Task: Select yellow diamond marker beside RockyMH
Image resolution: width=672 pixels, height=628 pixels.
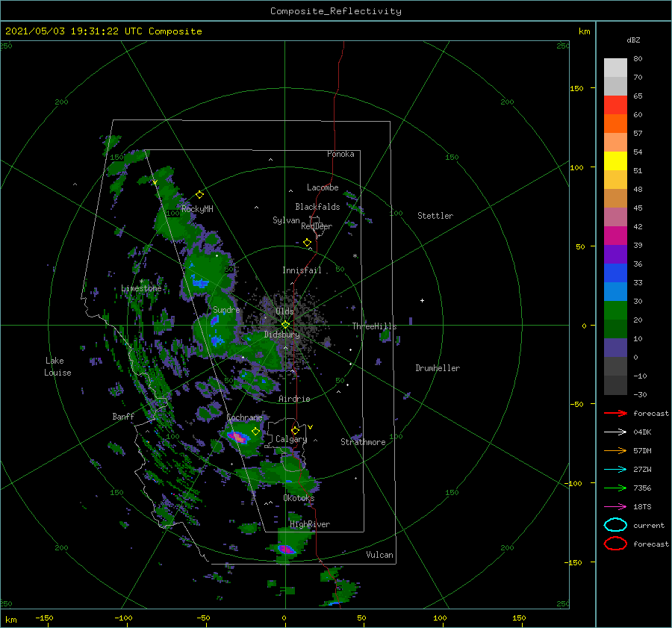Action: pos(199,195)
